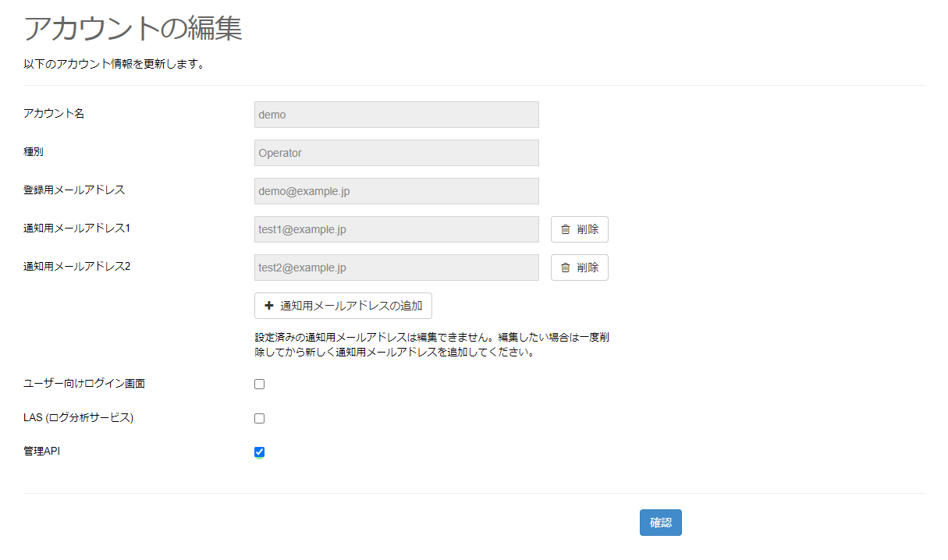Disable the 管理API checkbox
This screenshot has height=560, width=948.
(x=259, y=452)
